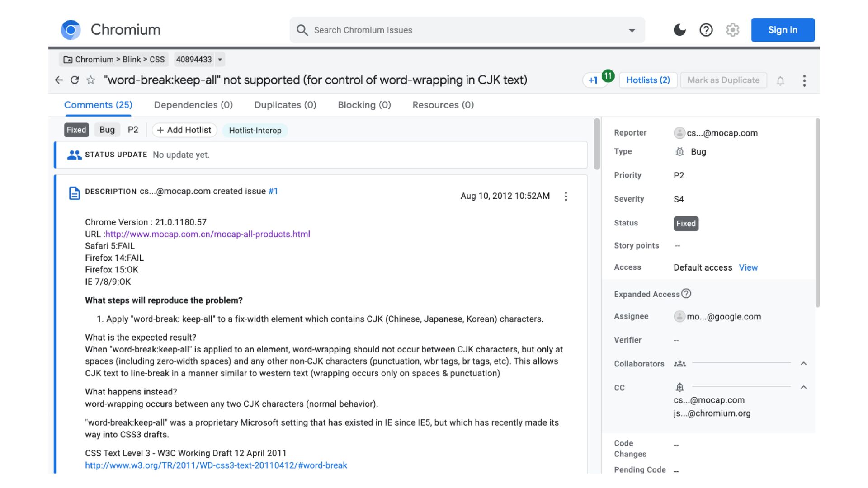Viewport: 868px width, 488px height.
Task: Click the Fixed status chip in header
Action: pyautogui.click(x=76, y=130)
